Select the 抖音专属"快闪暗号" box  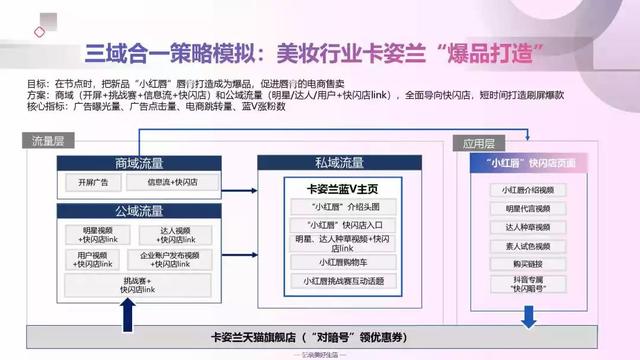528,284
